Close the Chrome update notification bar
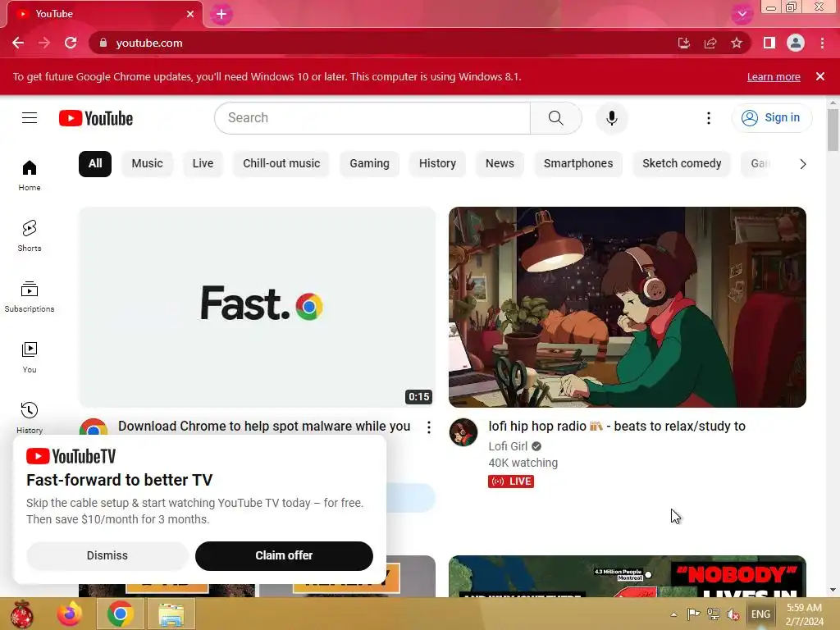The image size is (840, 630). 820,76
